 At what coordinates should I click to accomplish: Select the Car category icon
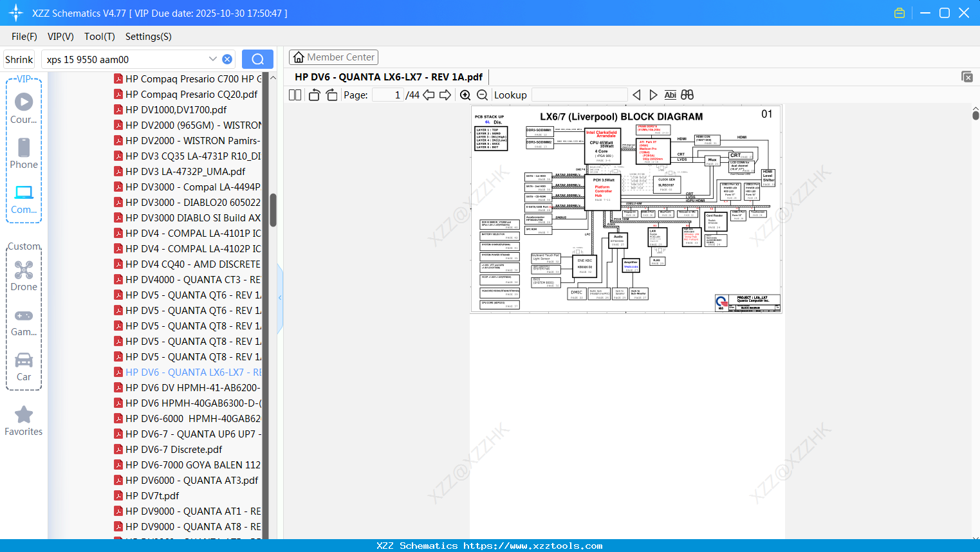(x=24, y=366)
